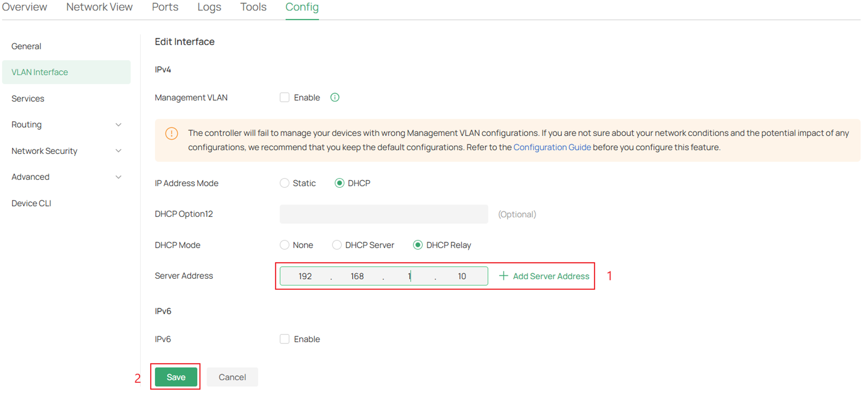Image resolution: width=868 pixels, height=396 pixels.
Task: Enable the Management VLAN checkbox
Action: pyautogui.click(x=284, y=97)
